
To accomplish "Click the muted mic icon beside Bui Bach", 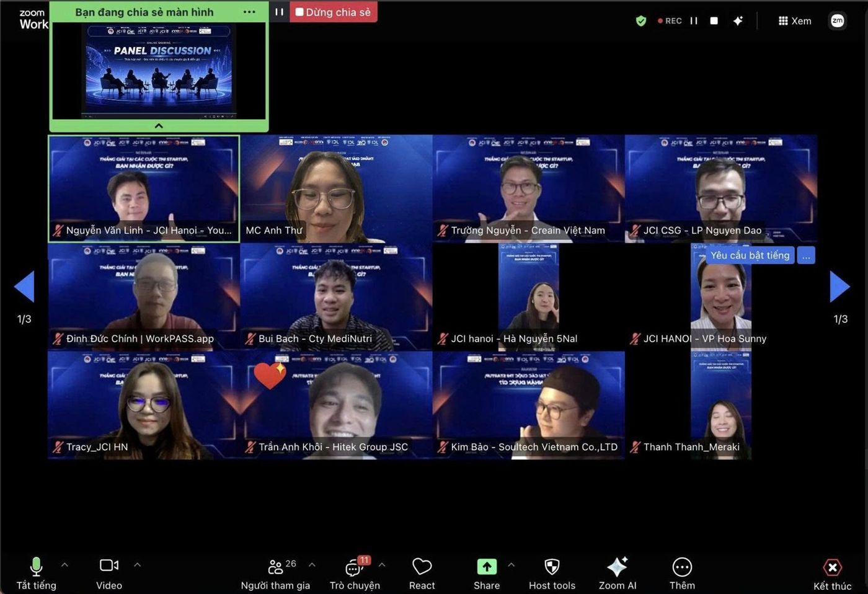I will pos(250,339).
